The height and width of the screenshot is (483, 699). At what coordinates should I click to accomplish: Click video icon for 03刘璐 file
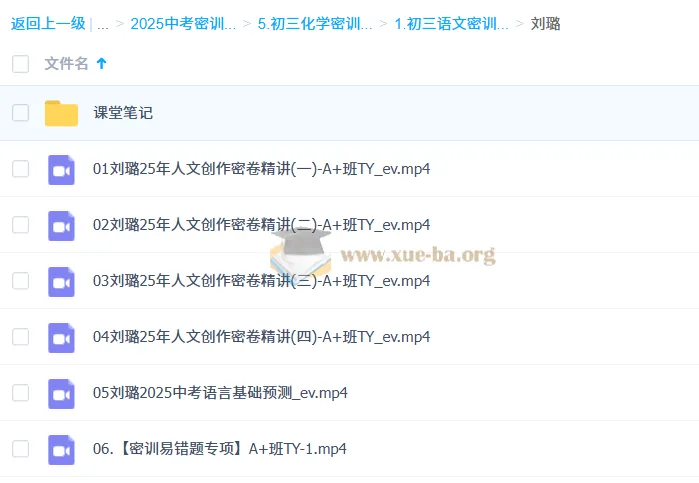(x=61, y=281)
